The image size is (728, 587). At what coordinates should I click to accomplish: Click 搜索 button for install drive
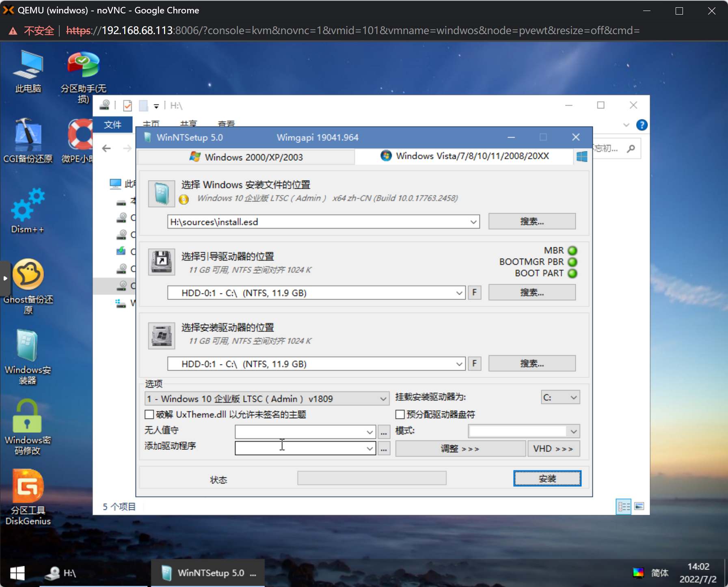click(x=532, y=363)
